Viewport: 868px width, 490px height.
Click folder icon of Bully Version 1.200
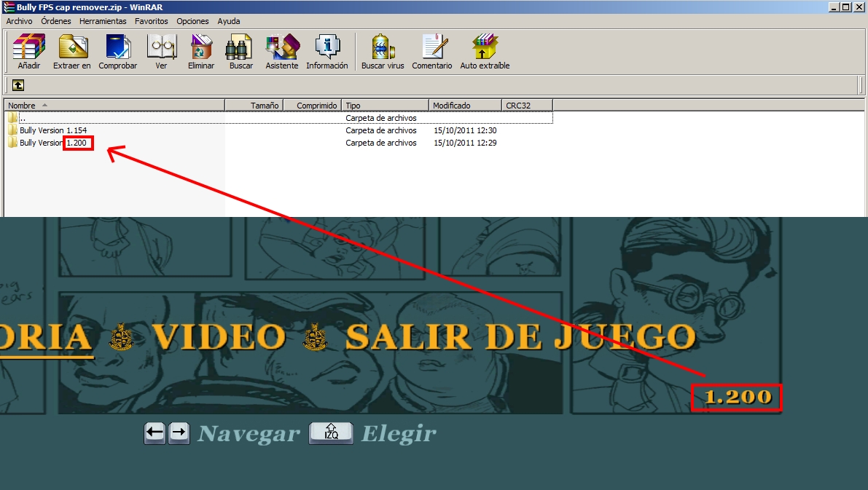tap(12, 142)
